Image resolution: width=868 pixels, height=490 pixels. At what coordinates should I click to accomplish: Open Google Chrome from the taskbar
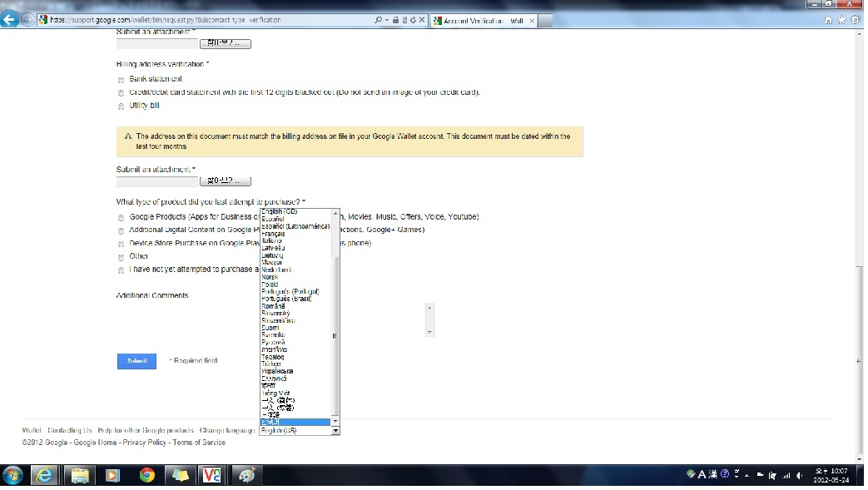point(146,475)
